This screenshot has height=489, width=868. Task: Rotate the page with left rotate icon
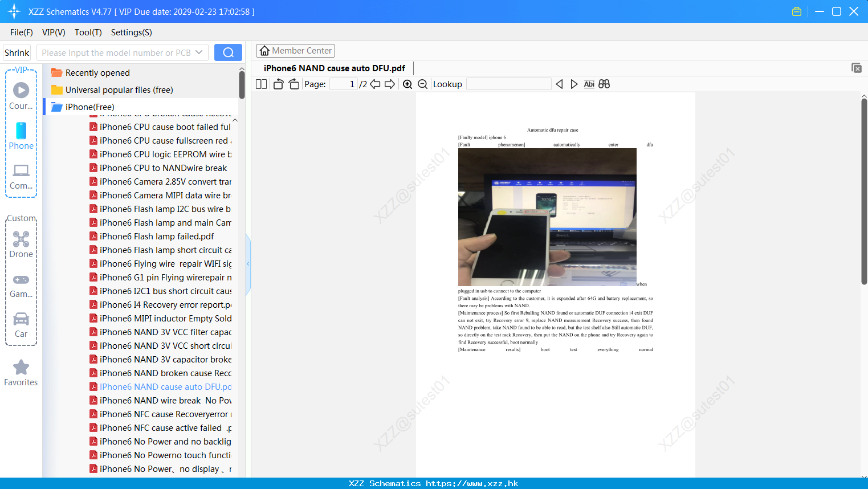tap(278, 84)
